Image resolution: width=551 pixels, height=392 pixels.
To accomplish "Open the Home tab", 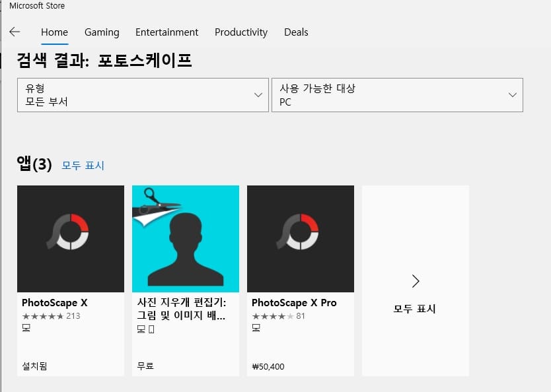I will pyautogui.click(x=54, y=32).
